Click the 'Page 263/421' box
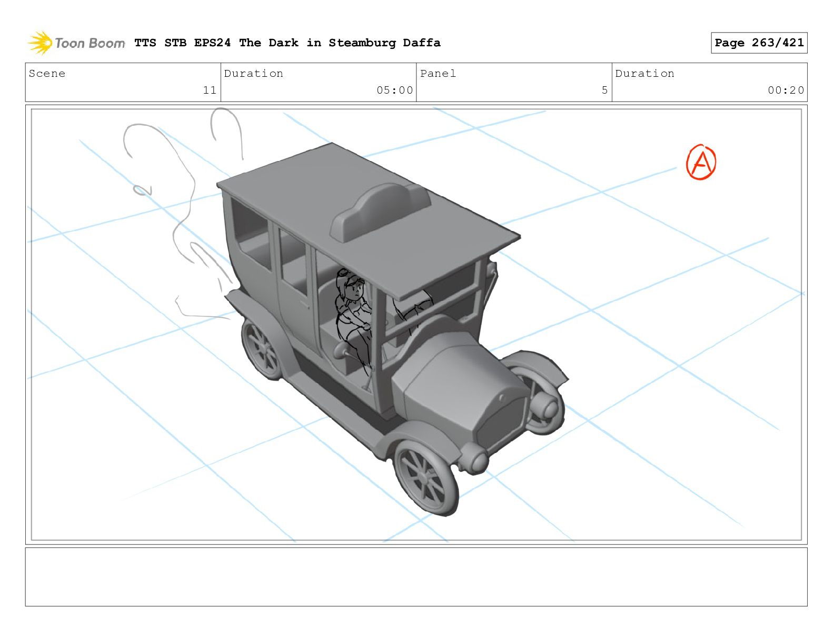 click(759, 43)
